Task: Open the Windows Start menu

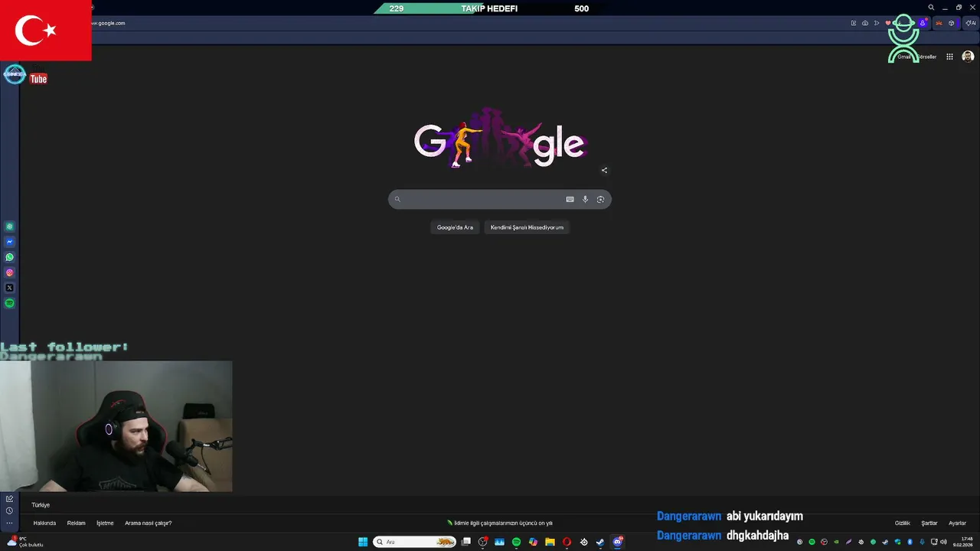Action: click(x=363, y=542)
